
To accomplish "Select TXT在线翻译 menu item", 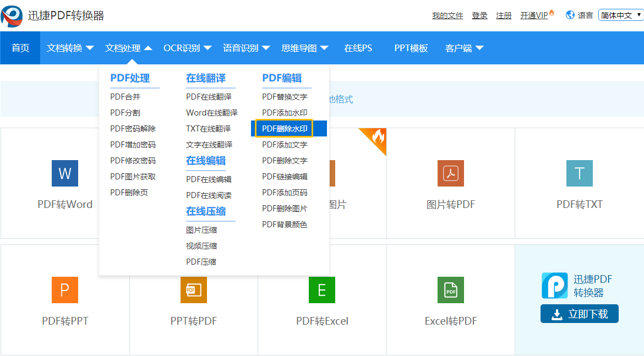I will (x=208, y=129).
